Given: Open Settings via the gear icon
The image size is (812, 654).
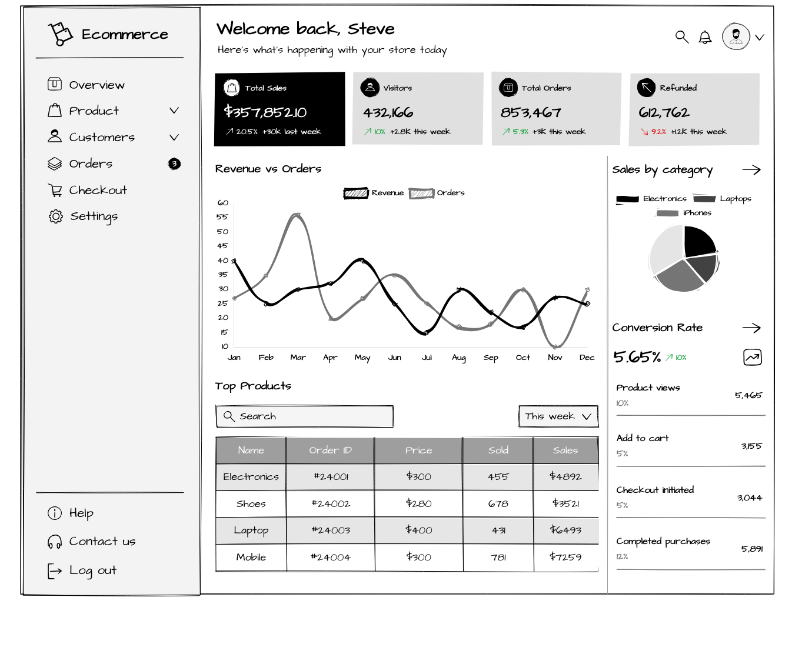Looking at the screenshot, I should click(x=55, y=216).
